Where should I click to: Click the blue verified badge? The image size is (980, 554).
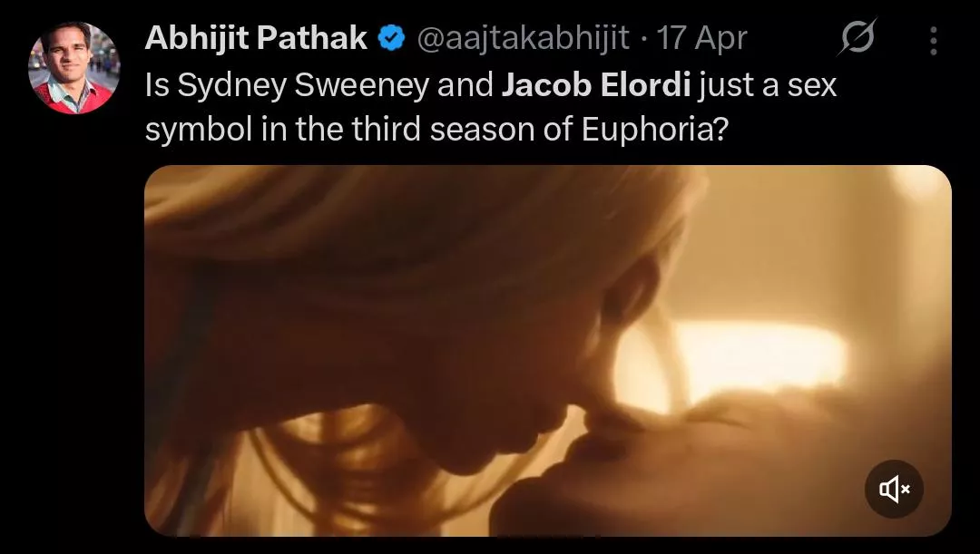coord(391,39)
